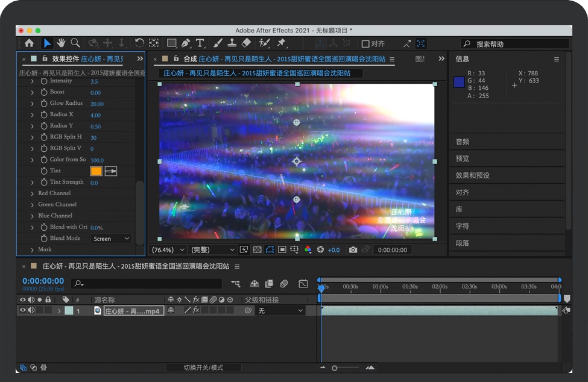Hide video of layer 1 via eye icon

(x=23, y=310)
